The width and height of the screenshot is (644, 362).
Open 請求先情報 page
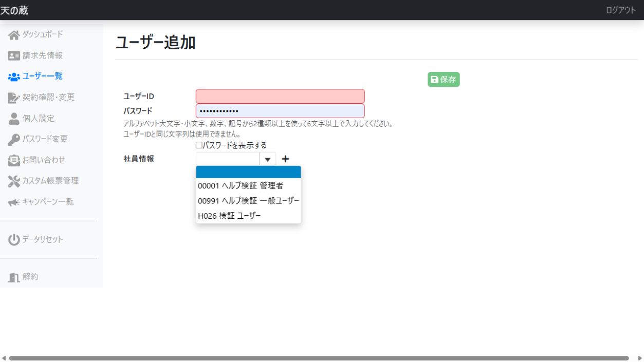pyautogui.click(x=43, y=55)
